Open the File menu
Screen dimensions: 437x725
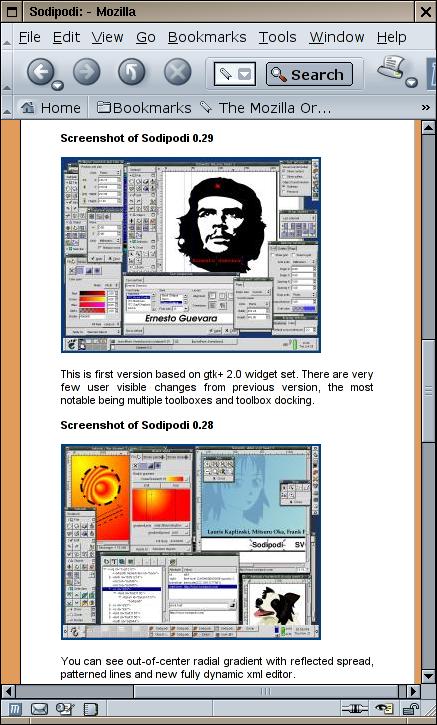click(x=30, y=37)
